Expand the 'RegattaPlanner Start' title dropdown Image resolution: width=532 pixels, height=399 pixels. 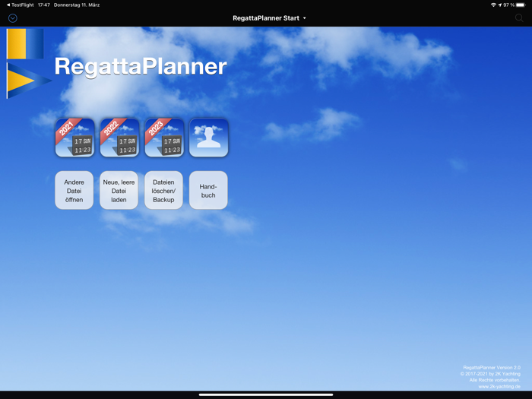click(x=269, y=18)
